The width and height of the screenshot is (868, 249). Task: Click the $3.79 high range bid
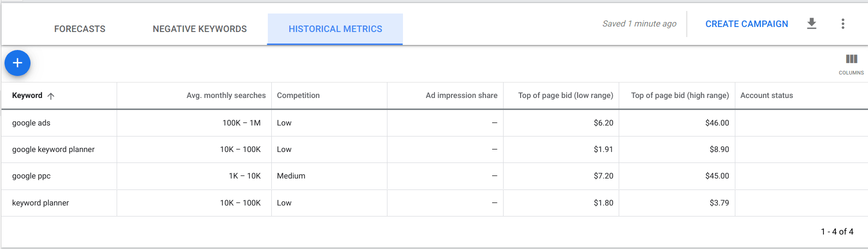tap(719, 203)
